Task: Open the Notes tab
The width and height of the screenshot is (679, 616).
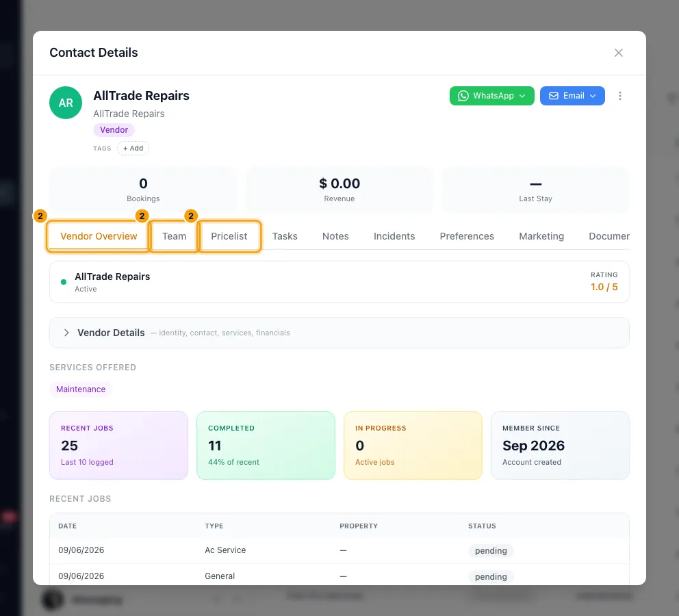Action: [x=335, y=236]
